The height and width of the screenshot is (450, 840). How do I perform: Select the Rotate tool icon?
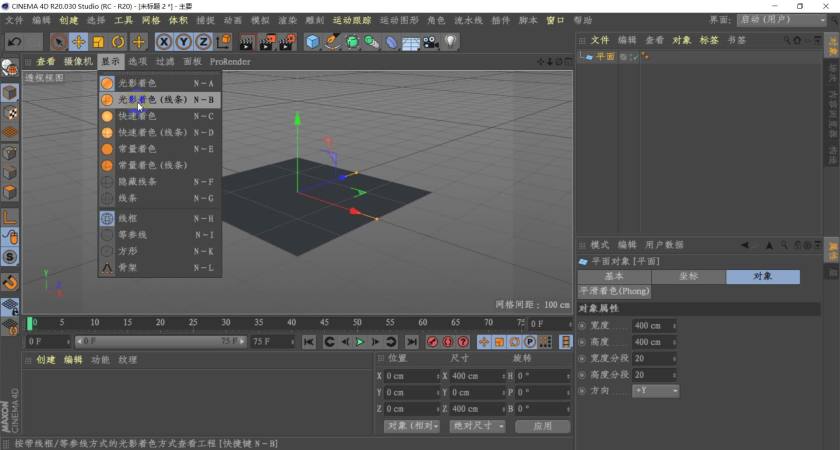(x=118, y=42)
